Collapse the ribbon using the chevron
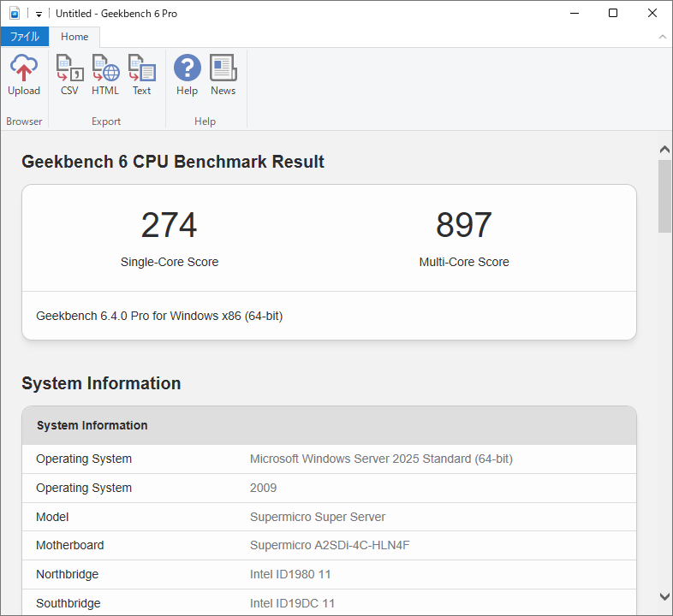Viewport: 673px width, 616px height. click(x=662, y=37)
